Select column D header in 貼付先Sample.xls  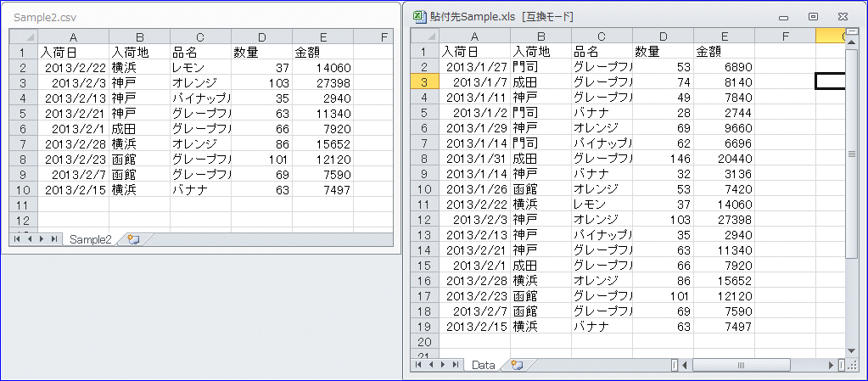[664, 36]
